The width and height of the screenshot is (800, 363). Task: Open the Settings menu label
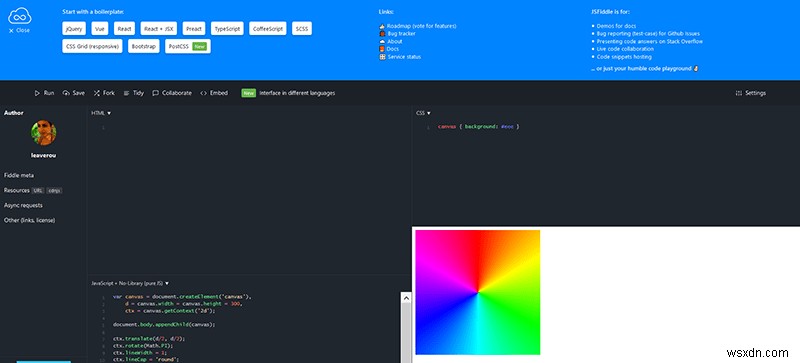pos(756,93)
